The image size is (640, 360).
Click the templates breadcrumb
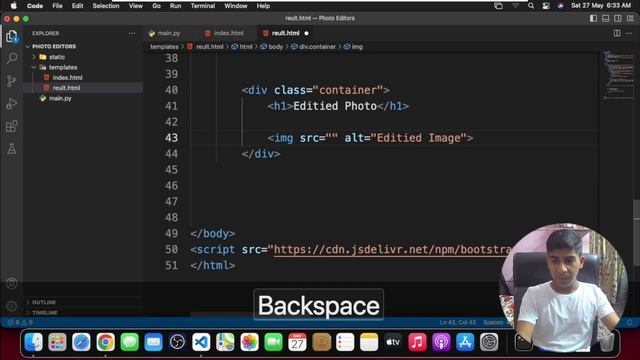[164, 47]
